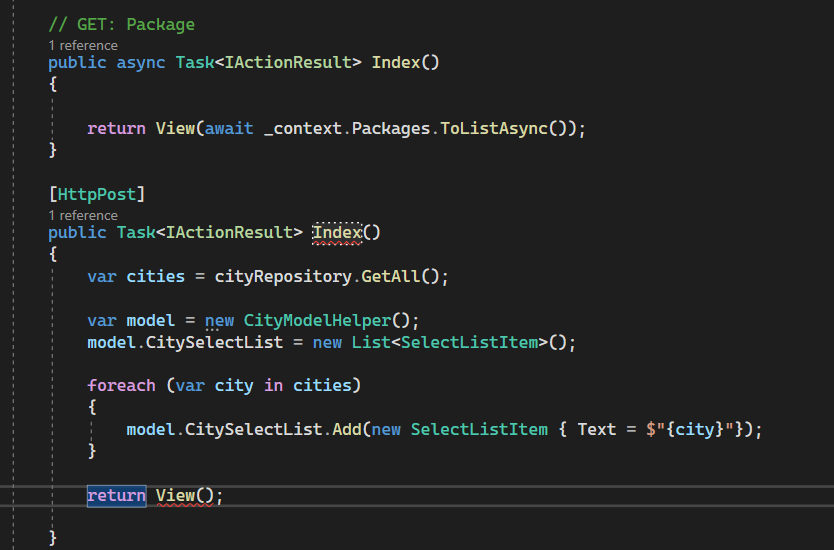Click the "Text" property initializer

pos(597,430)
